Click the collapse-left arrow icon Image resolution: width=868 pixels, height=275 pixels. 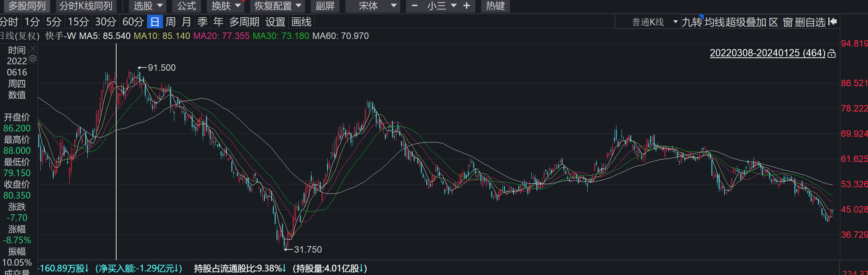tap(833, 22)
